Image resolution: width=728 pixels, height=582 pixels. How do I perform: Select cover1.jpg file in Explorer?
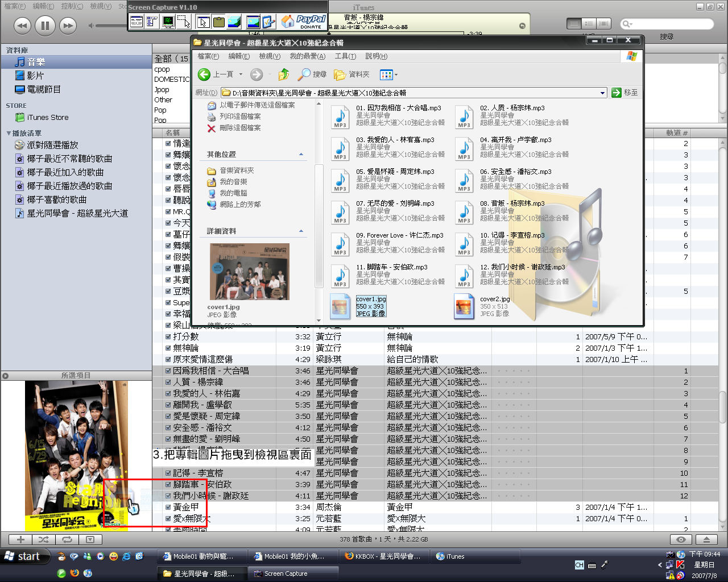tap(358, 306)
